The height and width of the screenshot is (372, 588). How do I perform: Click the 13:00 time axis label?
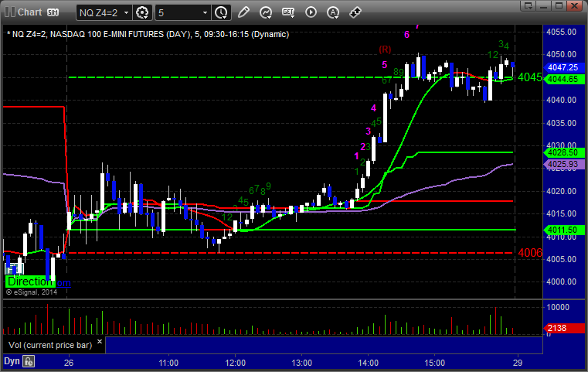coord(302,363)
